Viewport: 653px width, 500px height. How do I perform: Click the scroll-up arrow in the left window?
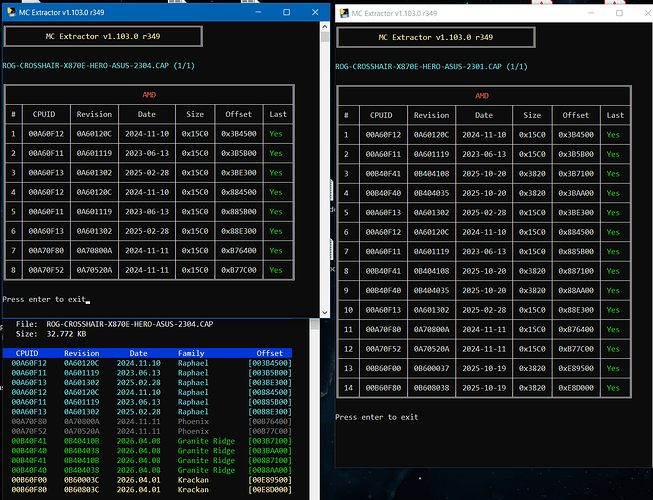coord(325,26)
